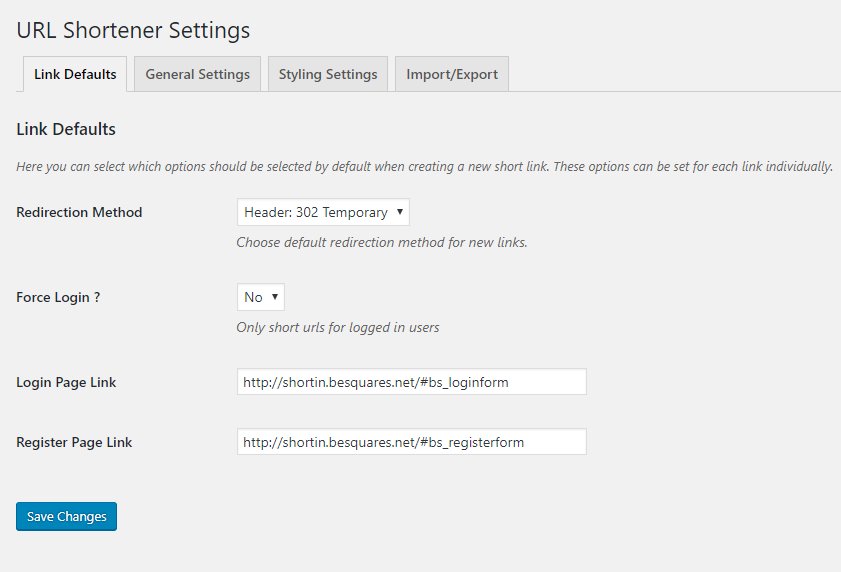Click the small arrow next to No
Screen dimensions: 841x572
pyautogui.click(x=275, y=297)
